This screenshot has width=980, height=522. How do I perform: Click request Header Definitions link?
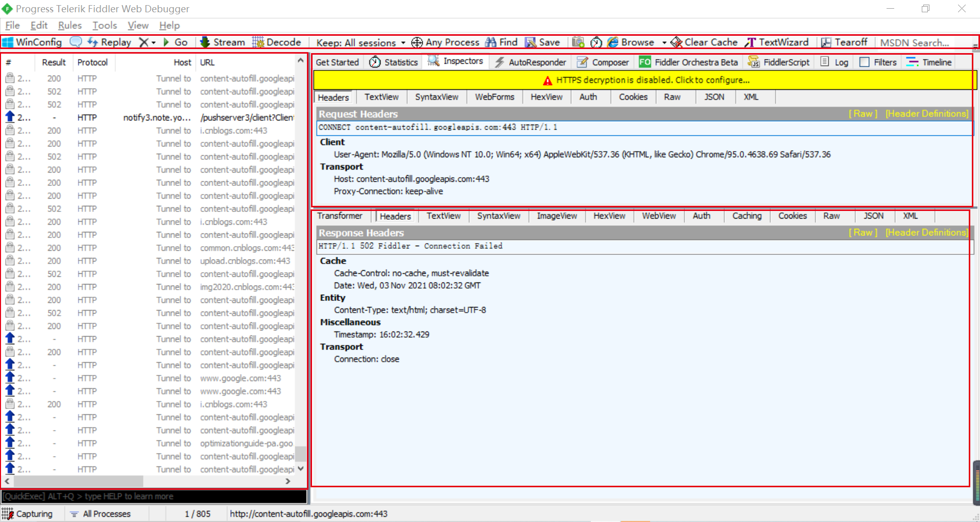click(927, 114)
